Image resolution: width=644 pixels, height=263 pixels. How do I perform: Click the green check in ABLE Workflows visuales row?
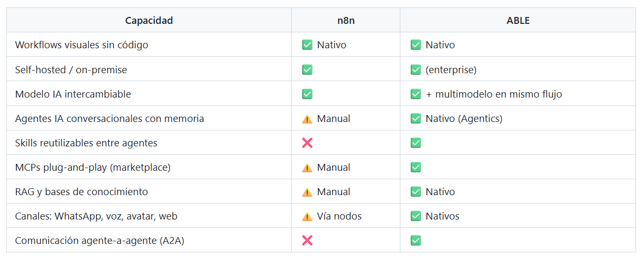[x=416, y=45]
